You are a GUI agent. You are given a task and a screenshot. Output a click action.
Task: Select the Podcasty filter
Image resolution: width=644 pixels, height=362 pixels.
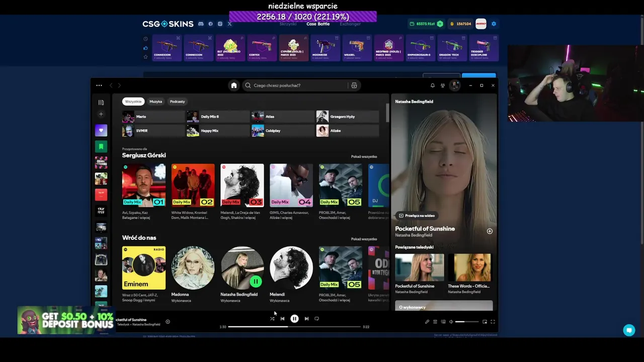pyautogui.click(x=177, y=102)
